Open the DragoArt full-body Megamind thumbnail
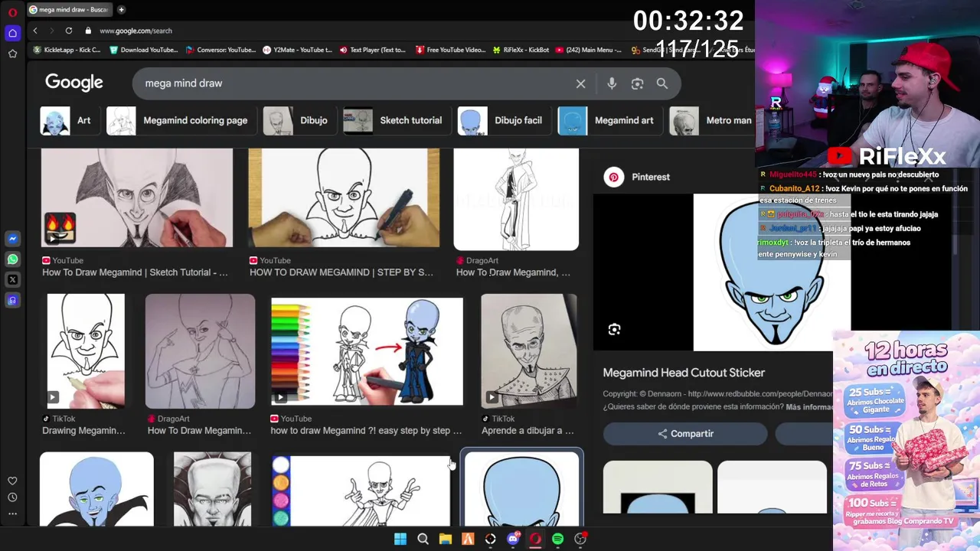Viewport: 980px width, 551px height. click(516, 199)
